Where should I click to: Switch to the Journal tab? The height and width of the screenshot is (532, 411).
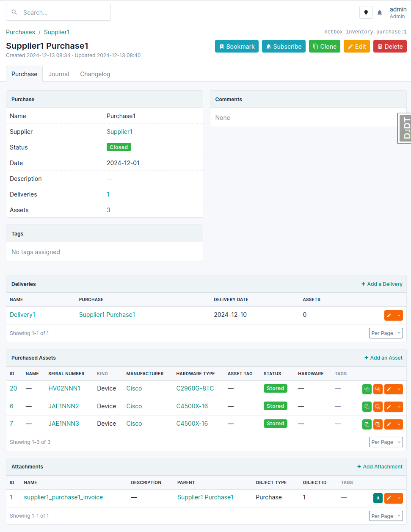click(x=59, y=74)
